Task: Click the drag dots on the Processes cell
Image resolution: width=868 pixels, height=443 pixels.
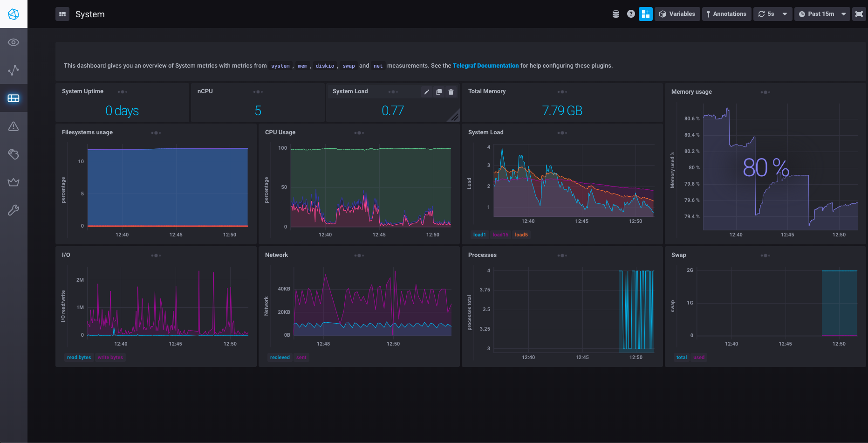Action: 562,256
